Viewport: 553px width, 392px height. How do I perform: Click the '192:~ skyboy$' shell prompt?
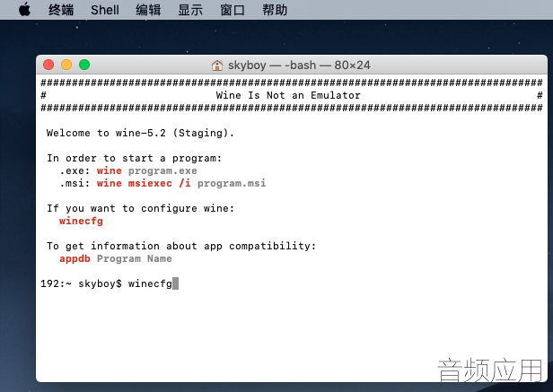81,283
